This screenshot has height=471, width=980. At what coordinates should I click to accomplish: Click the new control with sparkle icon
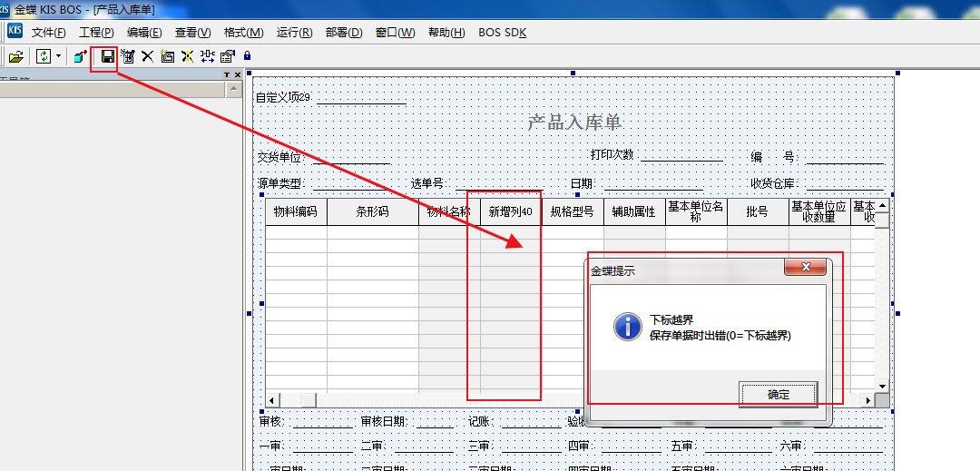pyautogui.click(x=167, y=57)
